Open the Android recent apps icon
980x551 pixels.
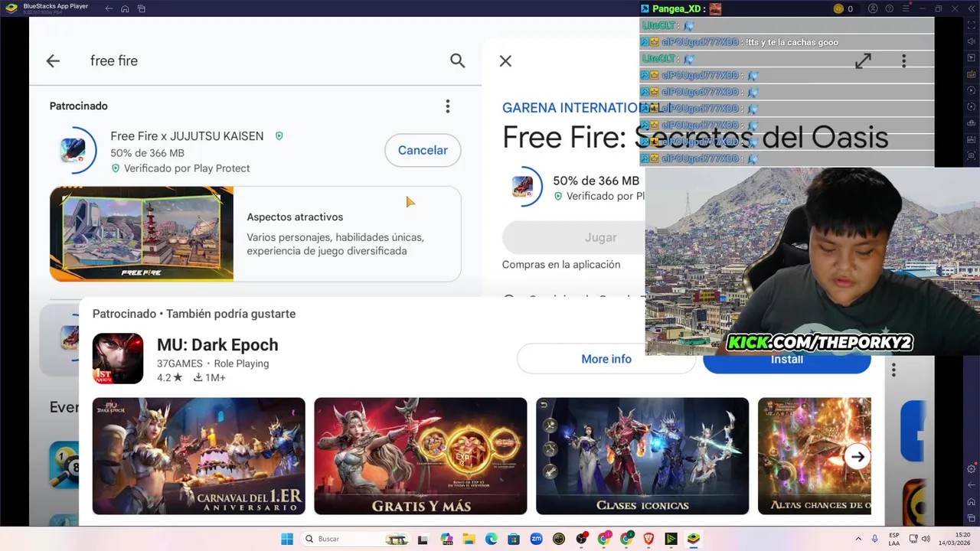point(972,517)
